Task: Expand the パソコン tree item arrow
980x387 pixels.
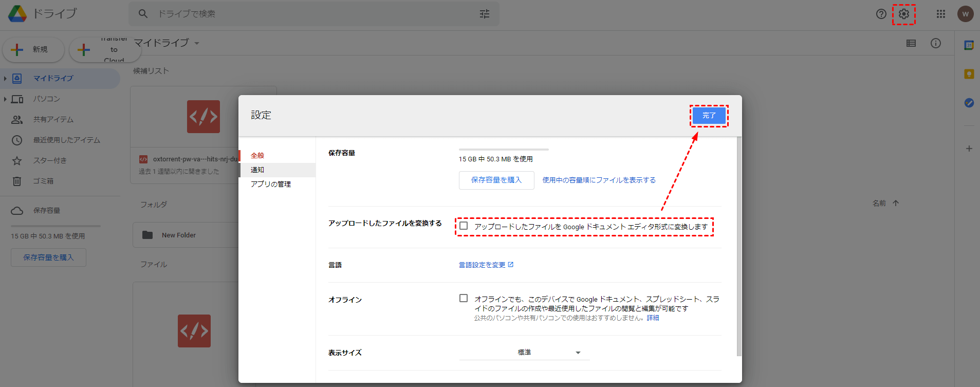Action: click(5, 99)
